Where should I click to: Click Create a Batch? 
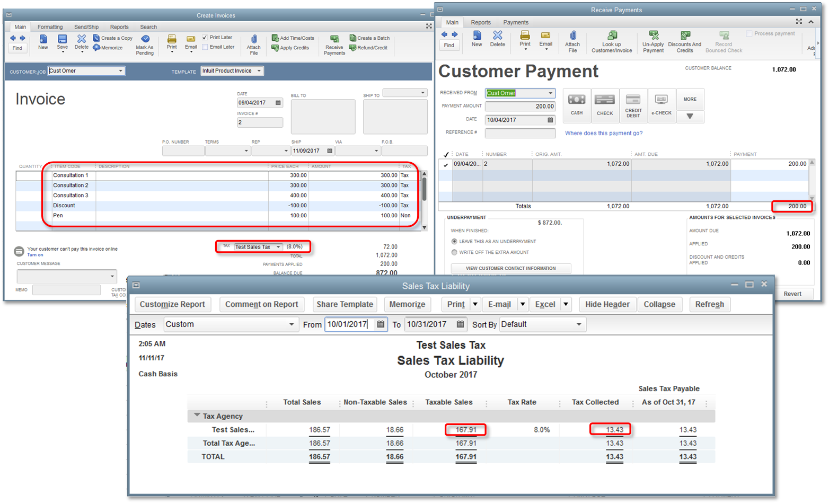370,38
